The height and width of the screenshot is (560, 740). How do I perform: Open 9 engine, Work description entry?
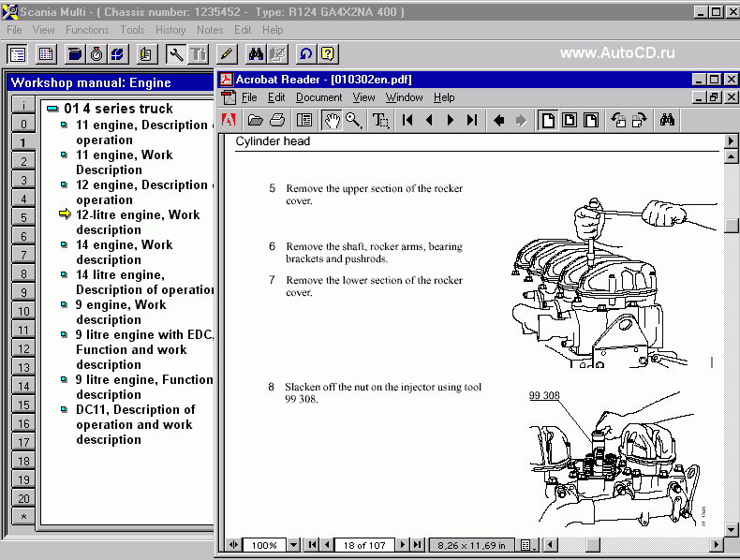click(121, 312)
